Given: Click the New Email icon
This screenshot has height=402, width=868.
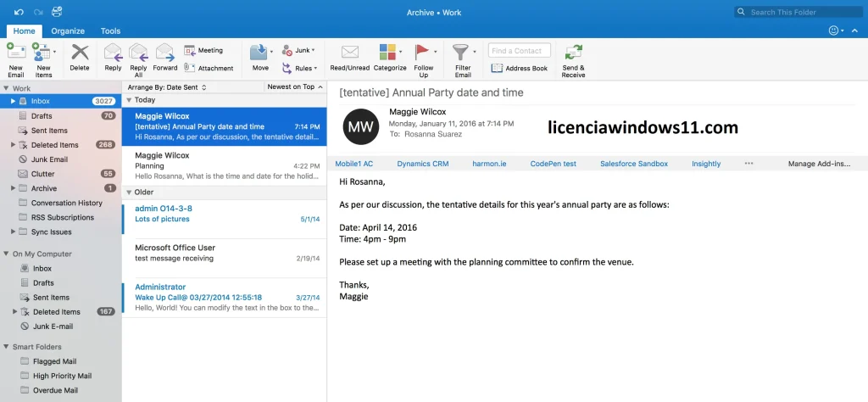Looking at the screenshot, I should (x=16, y=53).
